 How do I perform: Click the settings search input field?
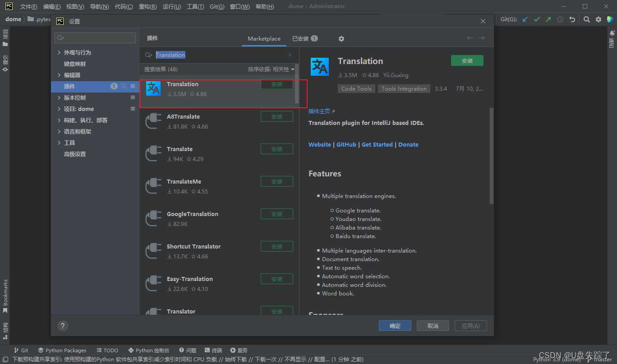[x=95, y=38]
